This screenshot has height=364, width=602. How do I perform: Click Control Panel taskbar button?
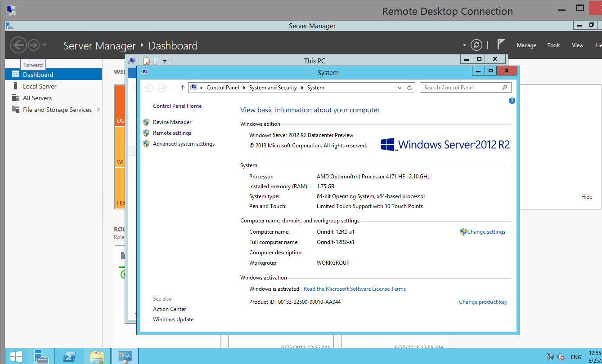click(x=125, y=357)
